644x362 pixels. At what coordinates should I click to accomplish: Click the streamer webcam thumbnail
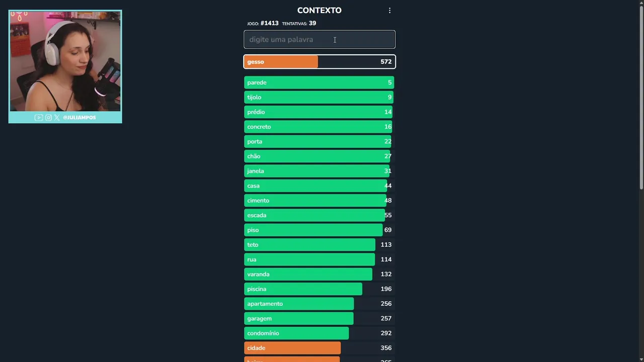coord(65,61)
